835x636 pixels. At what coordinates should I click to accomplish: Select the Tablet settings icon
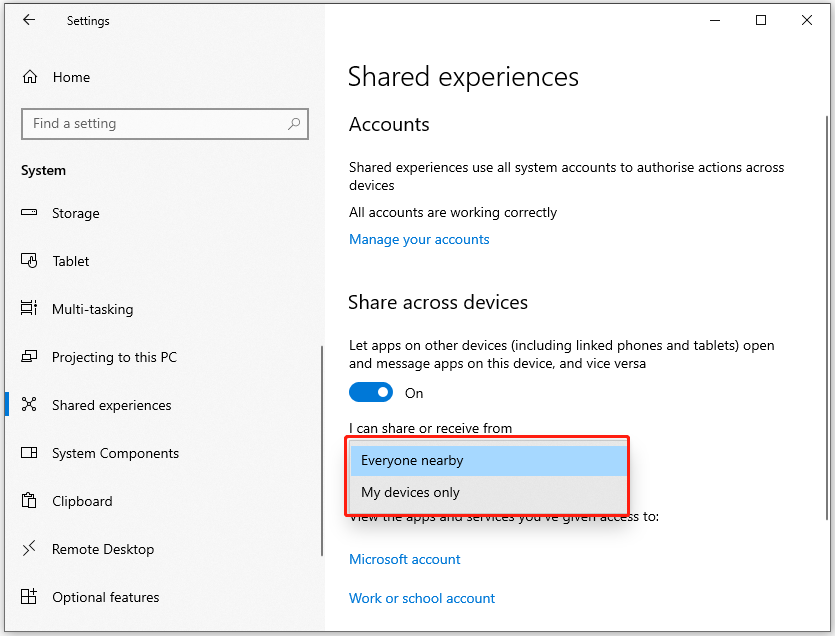(x=28, y=261)
